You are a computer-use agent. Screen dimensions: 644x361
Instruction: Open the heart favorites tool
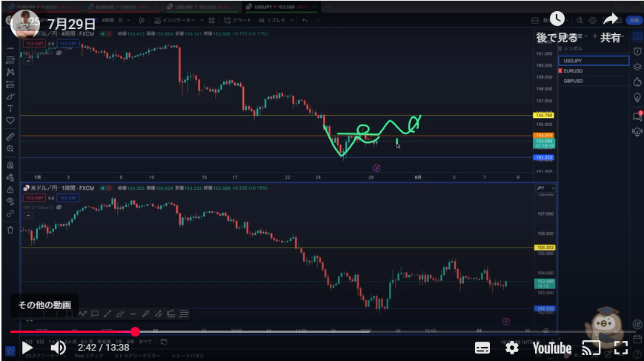coord(10,120)
